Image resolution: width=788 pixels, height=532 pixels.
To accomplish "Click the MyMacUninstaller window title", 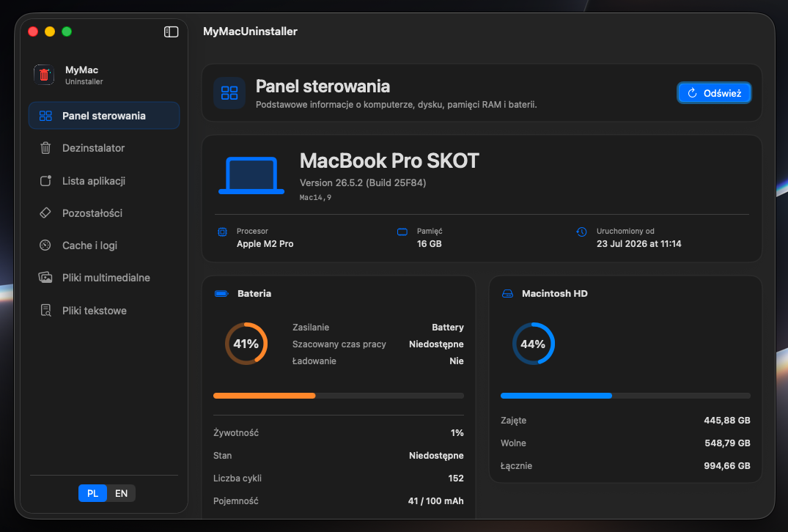I will click(250, 32).
